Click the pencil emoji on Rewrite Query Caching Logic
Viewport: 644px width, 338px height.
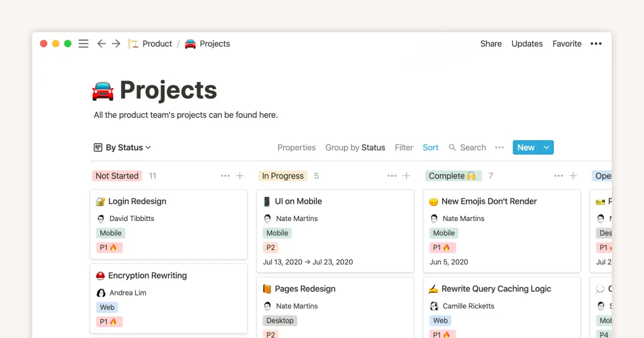pyautogui.click(x=434, y=289)
